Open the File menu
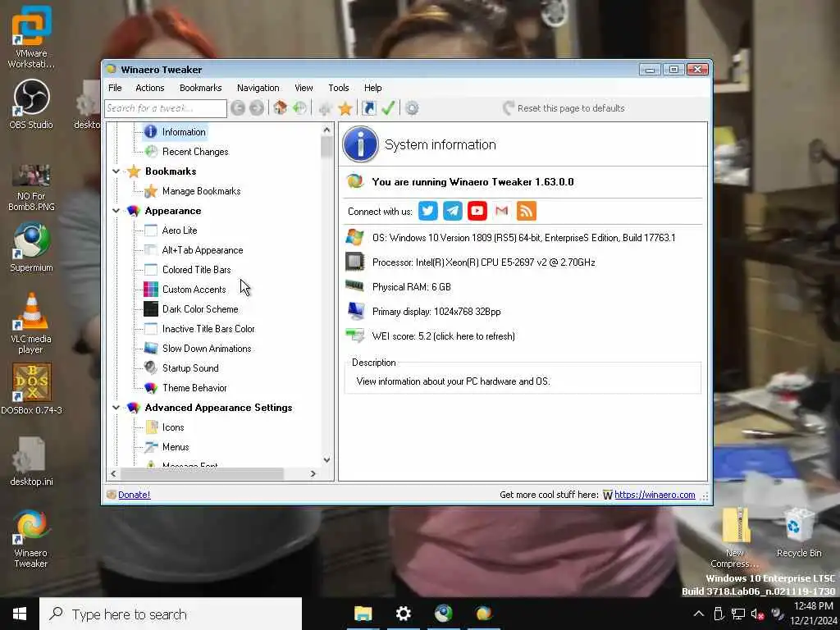Image resolution: width=840 pixels, height=630 pixels. 115,88
